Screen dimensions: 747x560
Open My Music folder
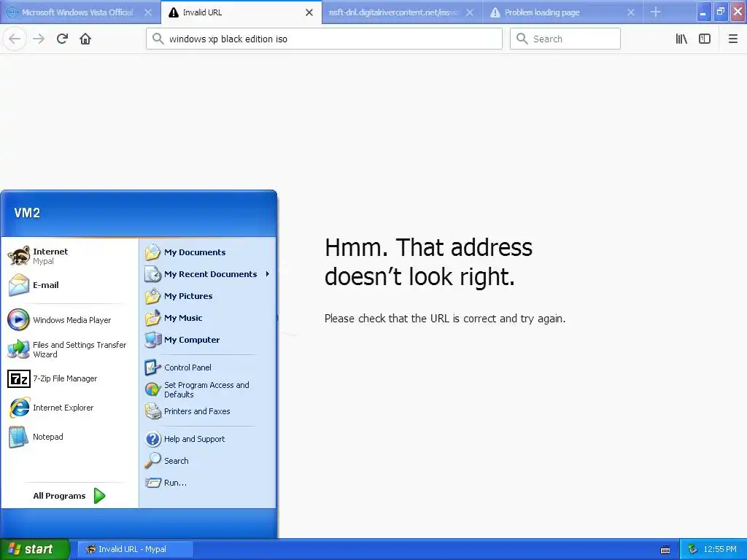pos(208,318)
